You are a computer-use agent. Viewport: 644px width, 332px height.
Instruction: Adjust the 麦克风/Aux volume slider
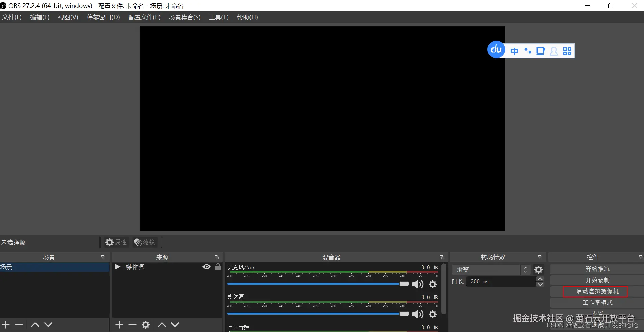coord(318,284)
